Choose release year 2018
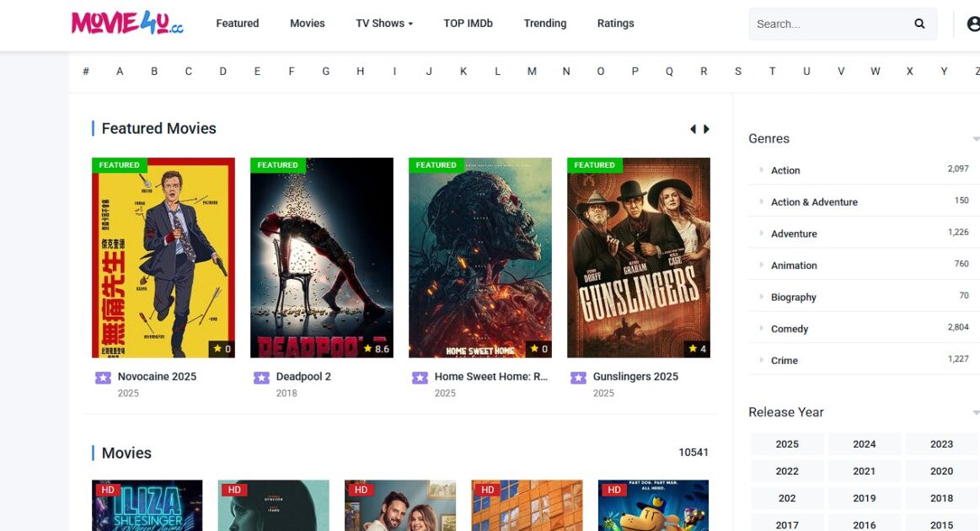 (942, 498)
